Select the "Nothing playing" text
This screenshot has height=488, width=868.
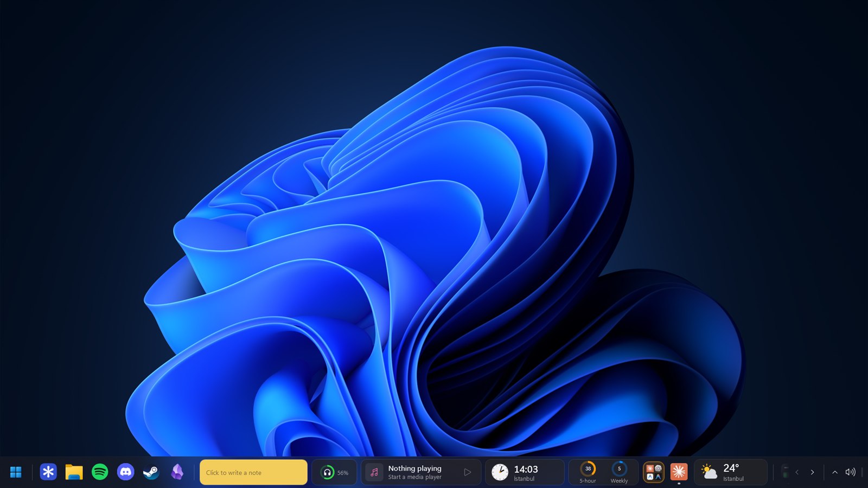tap(414, 468)
